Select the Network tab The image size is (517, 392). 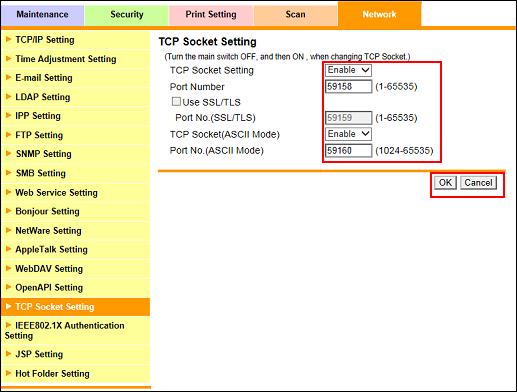(380, 14)
